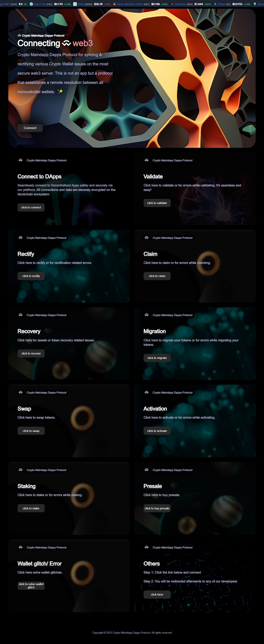Select the 'click to claim' button
This screenshot has width=264, height=644.
coord(157,276)
